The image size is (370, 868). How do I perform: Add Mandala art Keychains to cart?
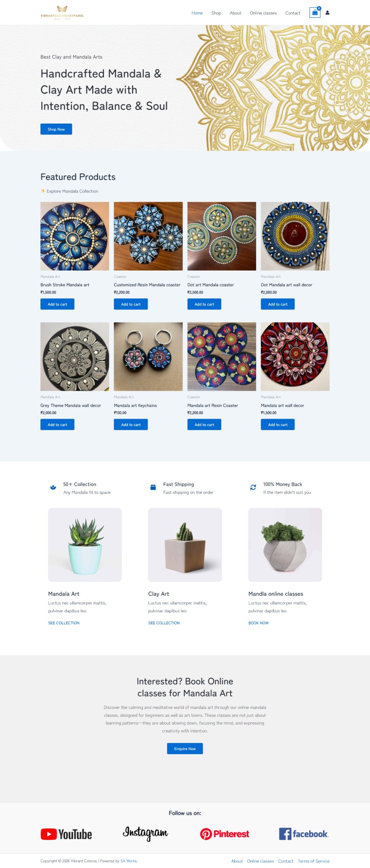pyautogui.click(x=131, y=424)
